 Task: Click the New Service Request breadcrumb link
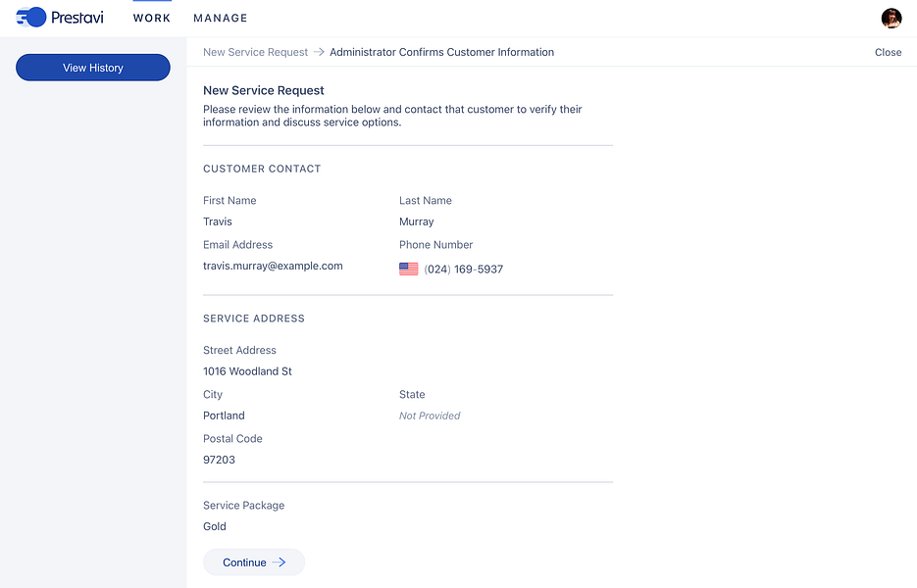click(255, 52)
